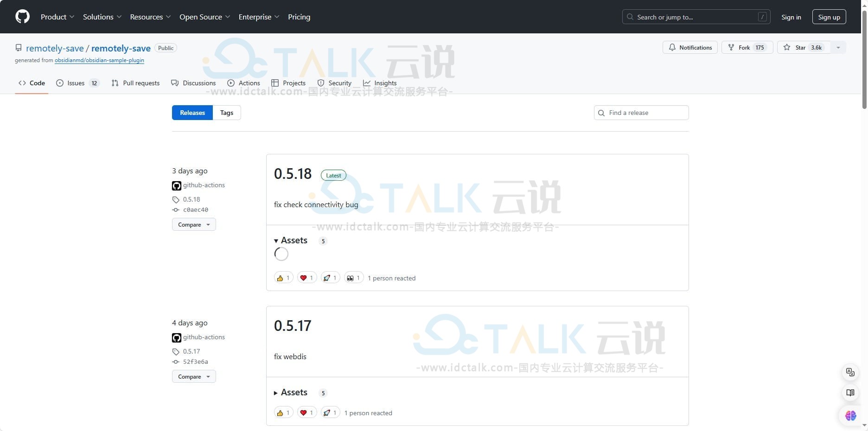Screen dimensions: 868x431
Task: Expand the Solutions dropdown
Action: [102, 17]
